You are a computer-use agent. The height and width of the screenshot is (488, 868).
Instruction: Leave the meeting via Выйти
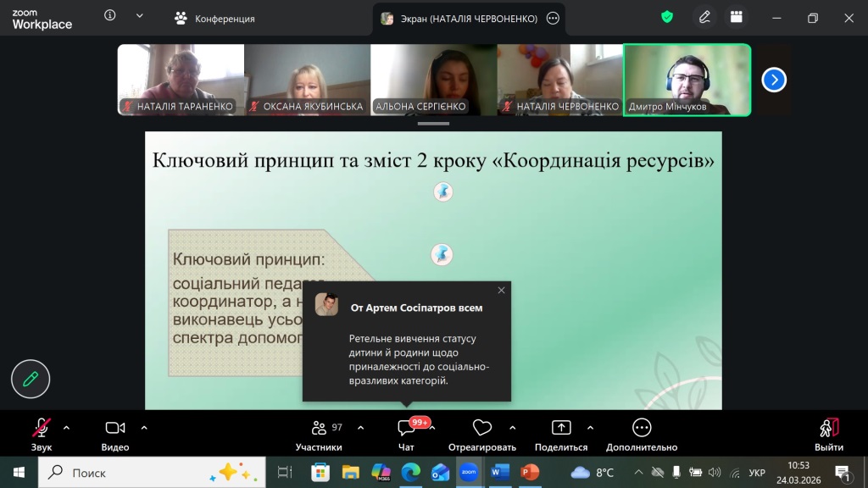(x=828, y=429)
